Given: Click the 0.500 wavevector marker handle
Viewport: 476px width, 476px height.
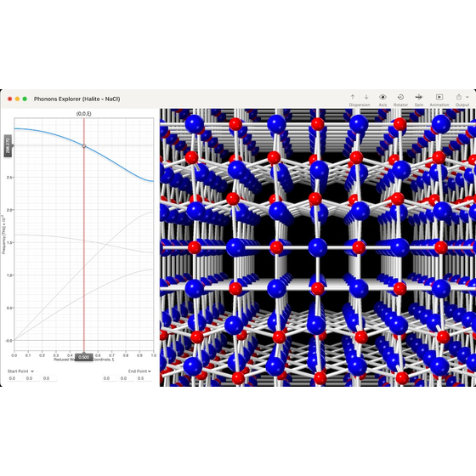Looking at the screenshot, I should click(84, 357).
